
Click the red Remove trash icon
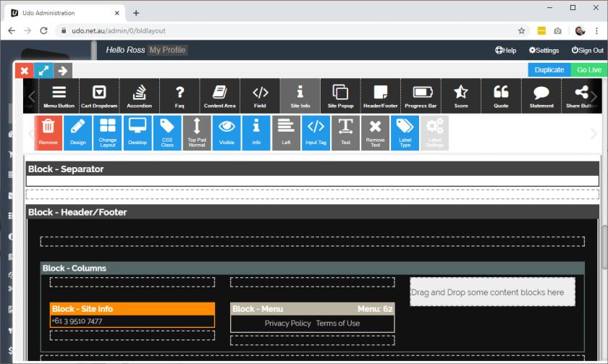point(48,132)
